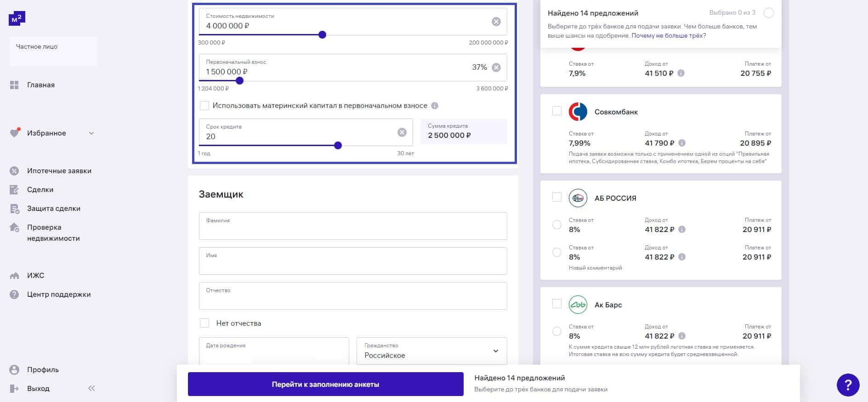Image resolution: width=868 pixels, height=402 pixels.
Task: Click the ИЖС houses icon
Action: [14, 276]
